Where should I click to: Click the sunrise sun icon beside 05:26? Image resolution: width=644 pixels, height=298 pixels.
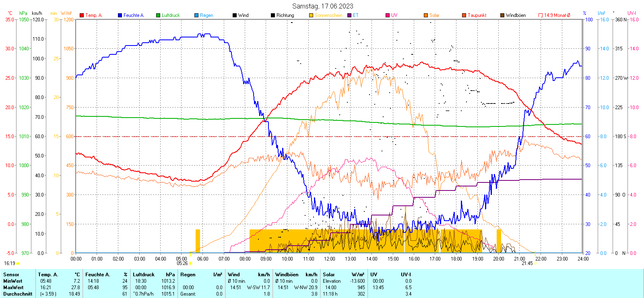(x=190, y=264)
